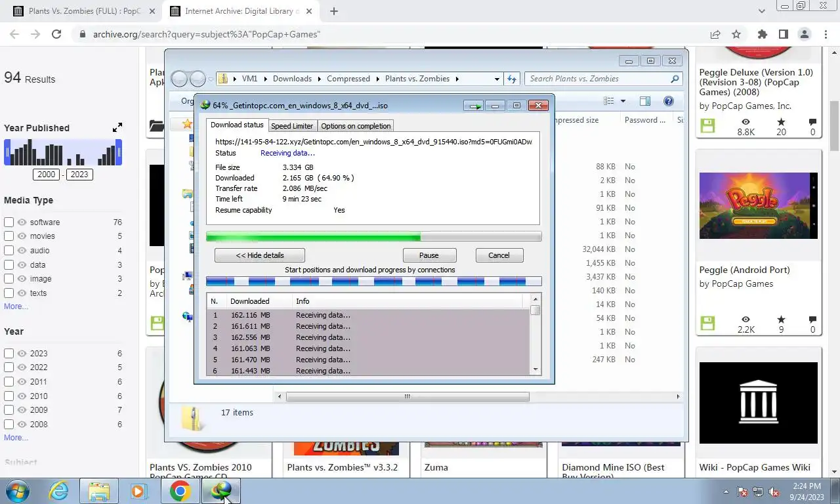The image size is (840, 504).
Task: Expand the Year Published histogram icon
Action: point(117,127)
